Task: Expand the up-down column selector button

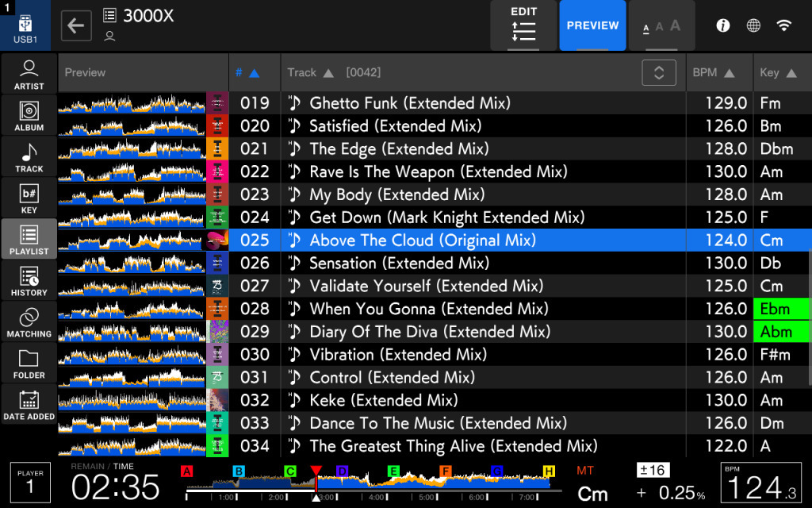Action: point(658,72)
